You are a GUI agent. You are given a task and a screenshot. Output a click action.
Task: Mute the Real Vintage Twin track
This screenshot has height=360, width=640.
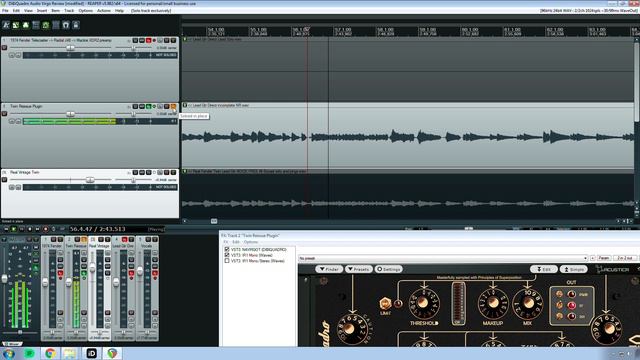click(167, 173)
